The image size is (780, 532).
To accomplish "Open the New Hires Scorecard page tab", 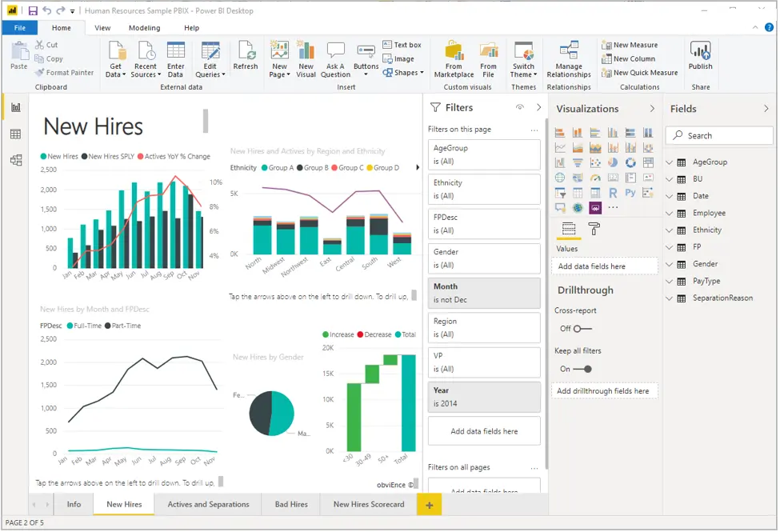I will pyautogui.click(x=369, y=505).
